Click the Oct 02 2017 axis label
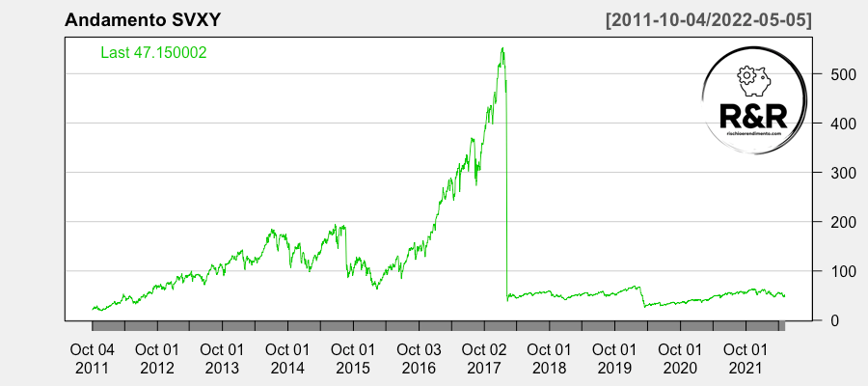 484,358
